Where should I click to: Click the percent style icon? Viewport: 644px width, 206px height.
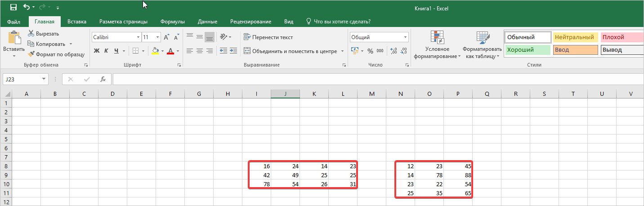(370, 51)
